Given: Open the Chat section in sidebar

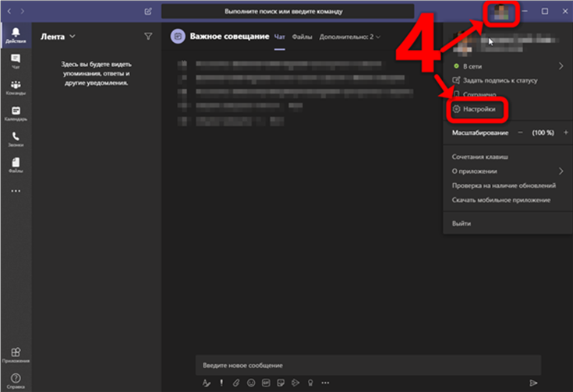Looking at the screenshot, I should pos(16,62).
